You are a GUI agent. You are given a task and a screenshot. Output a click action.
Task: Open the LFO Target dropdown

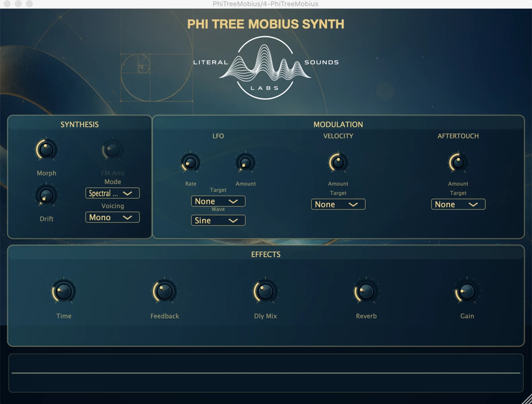coord(218,201)
